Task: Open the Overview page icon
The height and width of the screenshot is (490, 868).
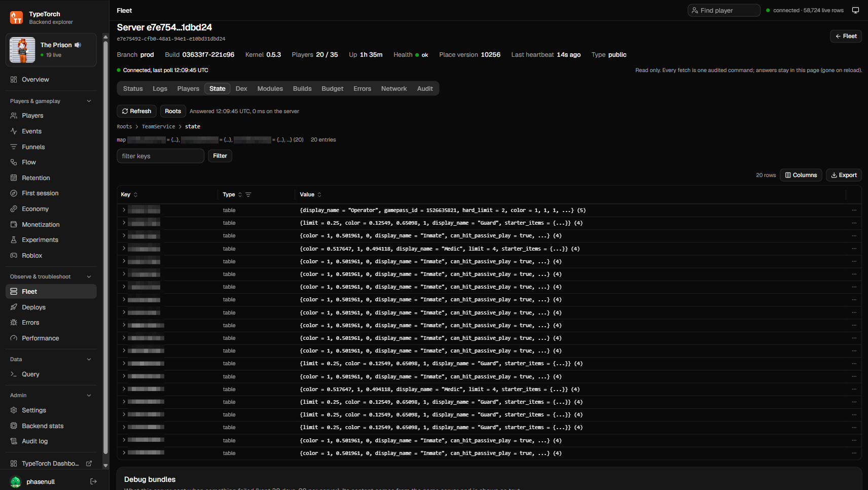Action: pos(14,80)
